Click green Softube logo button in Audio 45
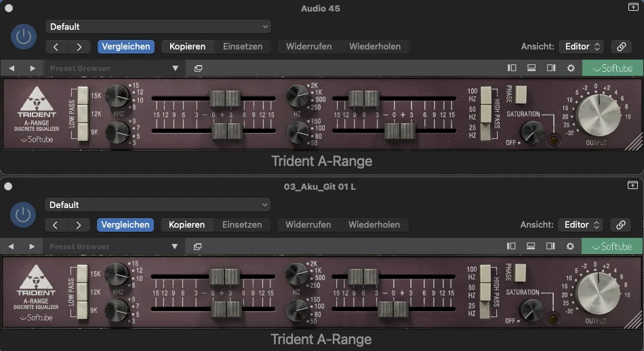Screen dimensions: 644x351 pyautogui.click(x=613, y=68)
